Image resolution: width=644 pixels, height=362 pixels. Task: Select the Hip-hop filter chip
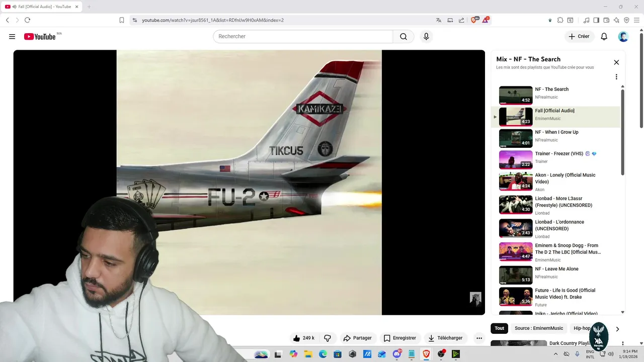click(x=582, y=328)
